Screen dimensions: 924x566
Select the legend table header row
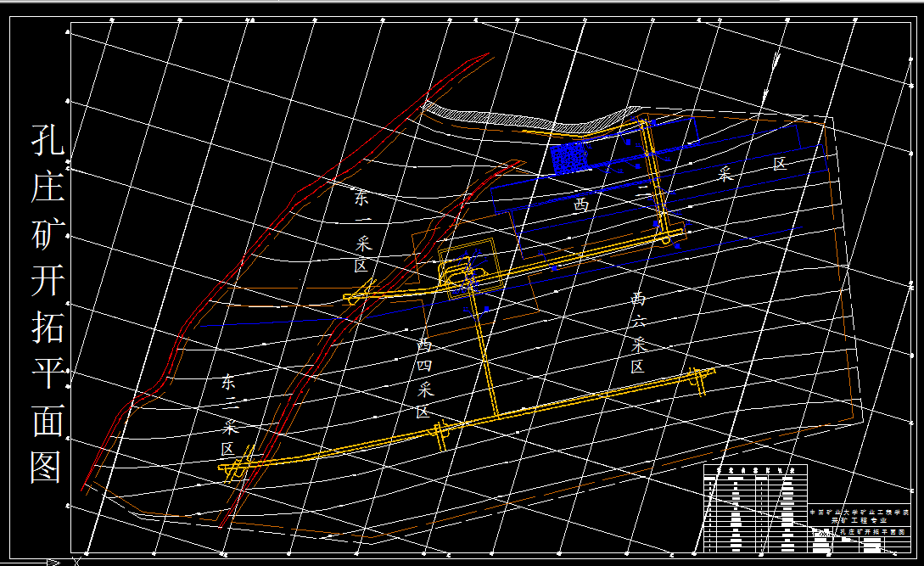[755, 470]
